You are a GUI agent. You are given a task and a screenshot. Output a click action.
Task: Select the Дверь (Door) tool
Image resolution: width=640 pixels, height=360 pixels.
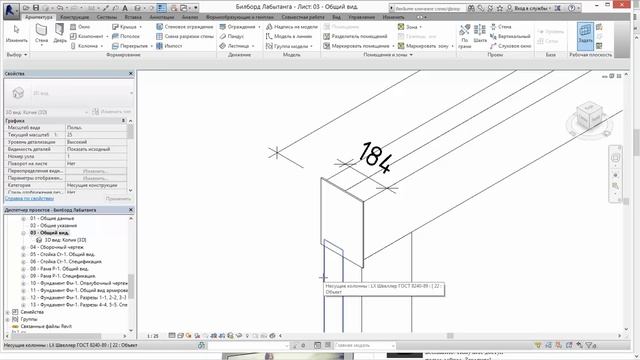click(60, 33)
